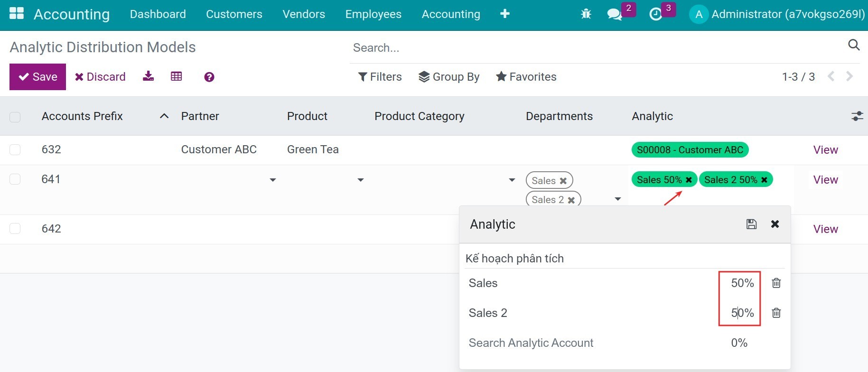Click the export download icon

click(148, 76)
